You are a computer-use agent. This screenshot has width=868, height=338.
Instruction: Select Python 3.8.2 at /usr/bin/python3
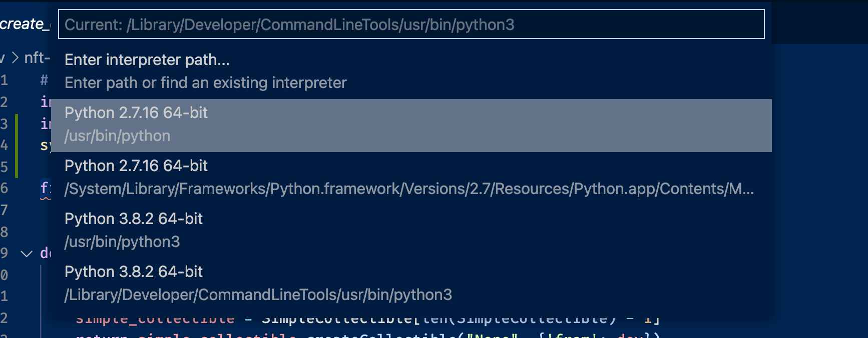coord(411,231)
